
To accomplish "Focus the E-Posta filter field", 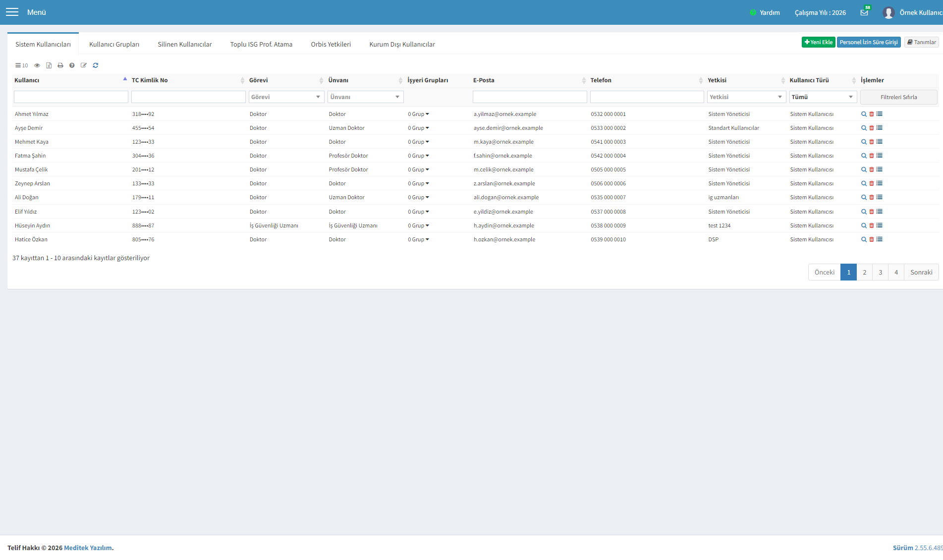I will (530, 97).
